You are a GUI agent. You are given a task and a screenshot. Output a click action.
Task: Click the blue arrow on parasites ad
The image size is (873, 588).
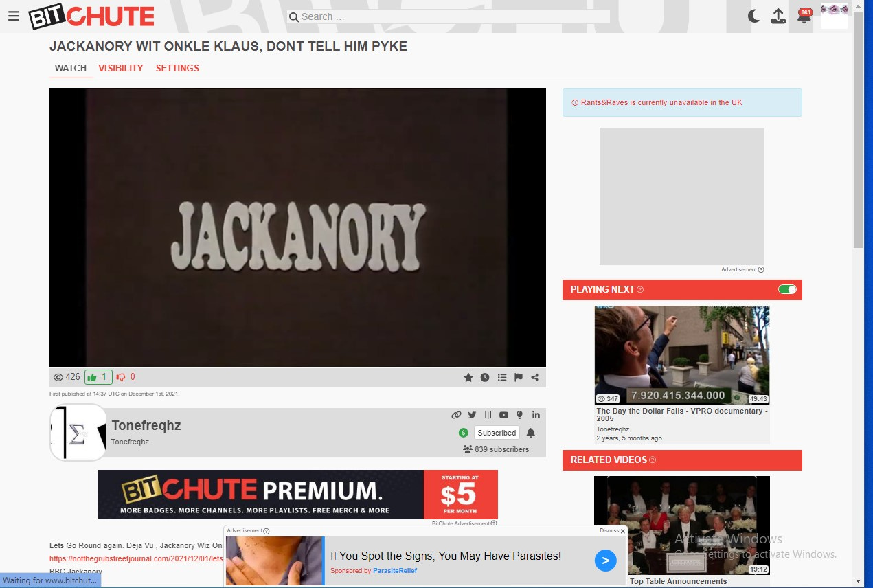pos(605,561)
